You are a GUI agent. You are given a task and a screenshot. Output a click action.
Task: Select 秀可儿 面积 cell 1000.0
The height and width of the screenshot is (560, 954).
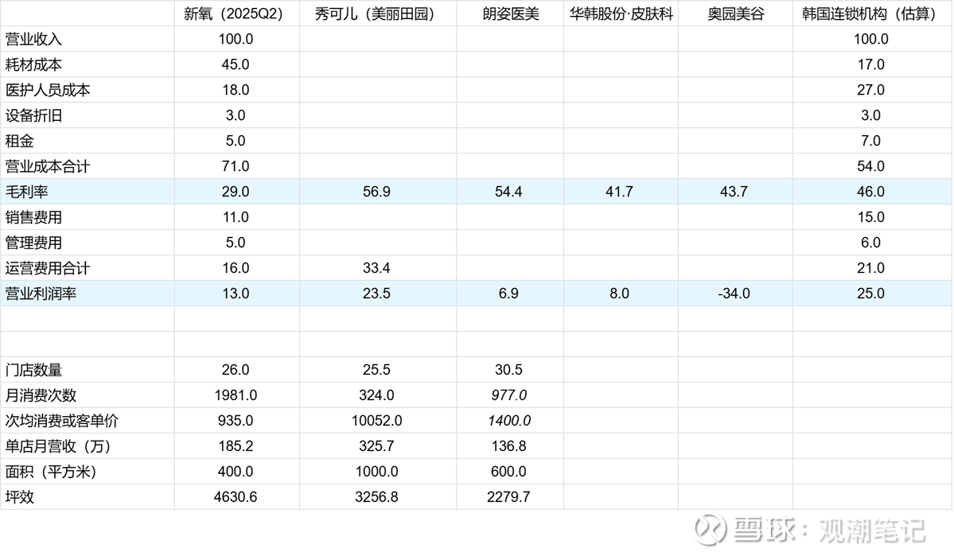pyautogui.click(x=376, y=472)
